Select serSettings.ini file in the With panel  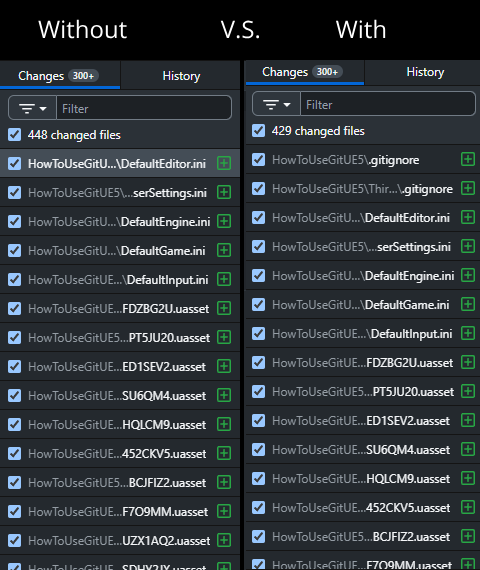click(x=363, y=246)
